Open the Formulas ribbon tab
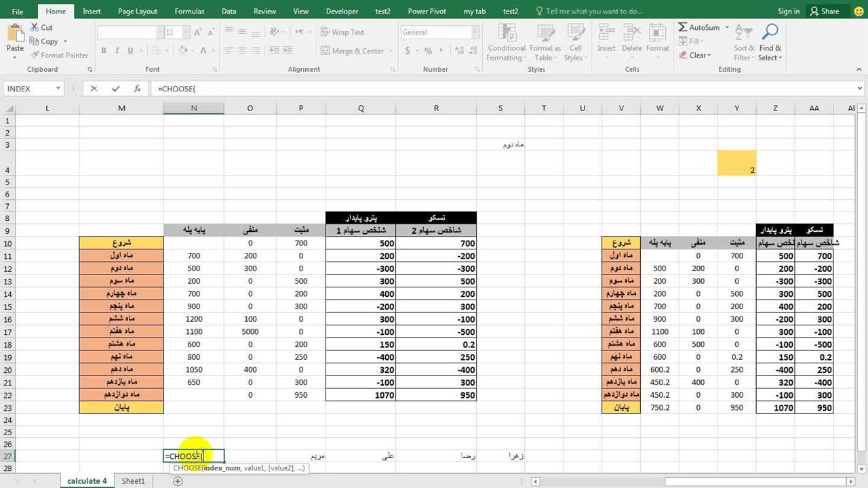Viewport: 868px width, 488px height. click(x=189, y=12)
